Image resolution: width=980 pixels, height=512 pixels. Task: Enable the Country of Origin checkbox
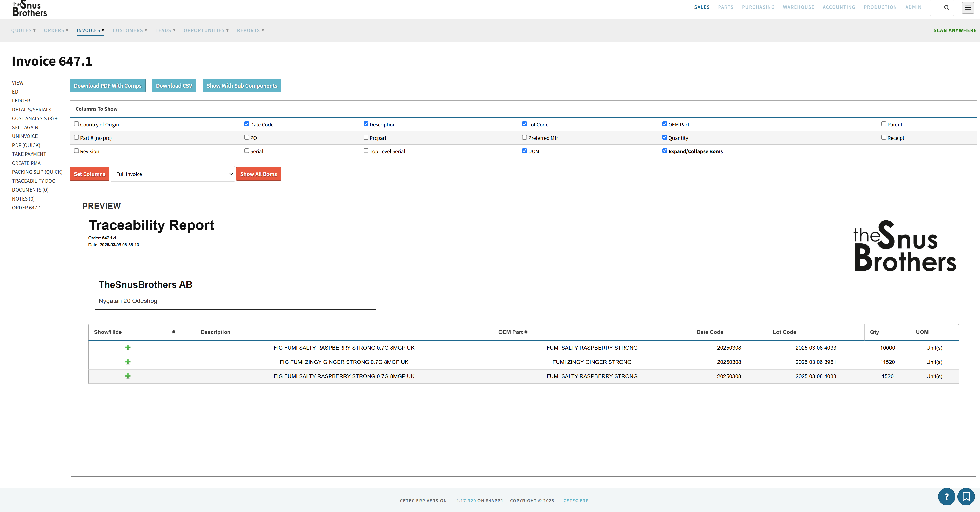77,124
